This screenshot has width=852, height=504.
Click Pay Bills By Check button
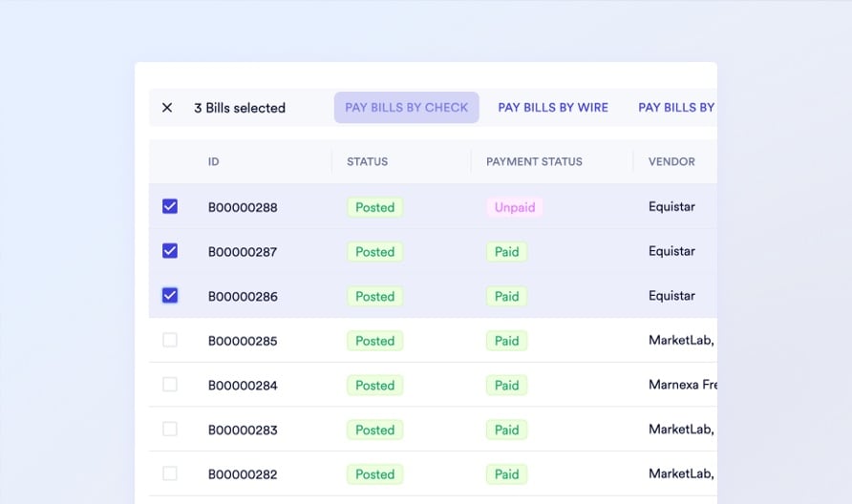(x=407, y=108)
